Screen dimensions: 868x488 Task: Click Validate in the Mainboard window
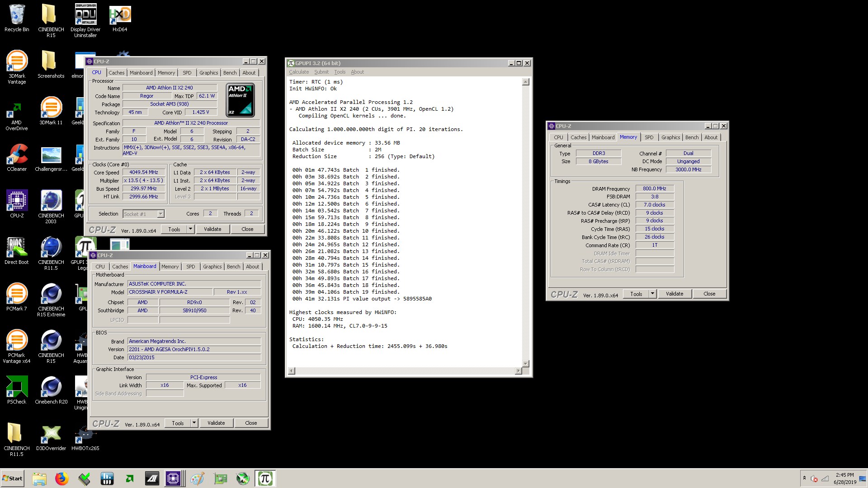tap(216, 423)
